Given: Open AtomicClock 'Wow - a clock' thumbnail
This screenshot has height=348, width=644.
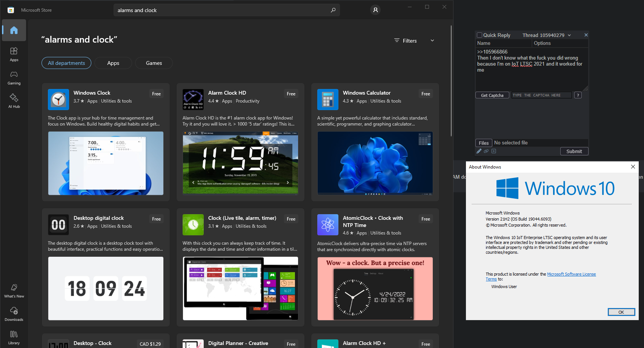Looking at the screenshot, I should coord(375,288).
